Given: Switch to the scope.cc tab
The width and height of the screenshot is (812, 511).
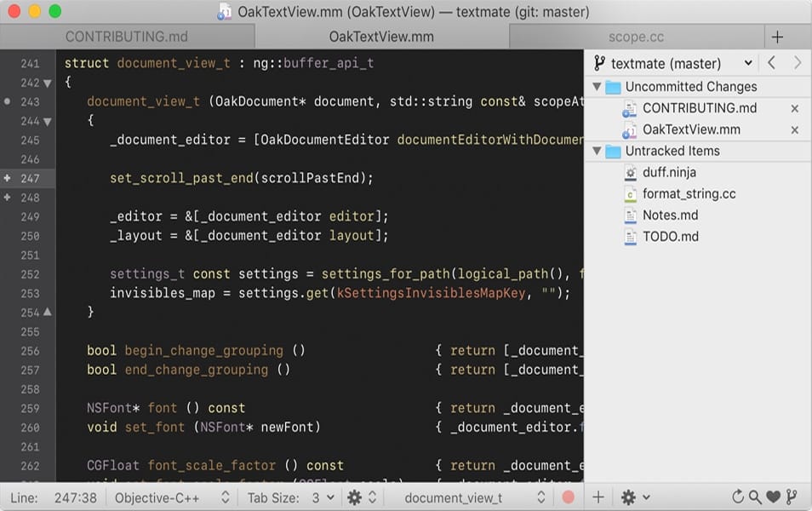Looking at the screenshot, I should coord(634,37).
